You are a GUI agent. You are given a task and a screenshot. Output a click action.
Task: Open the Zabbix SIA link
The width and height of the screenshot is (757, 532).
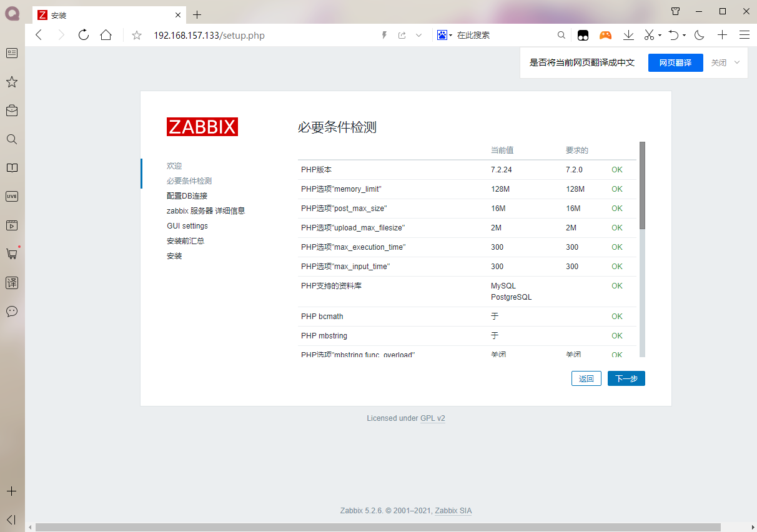click(x=453, y=511)
